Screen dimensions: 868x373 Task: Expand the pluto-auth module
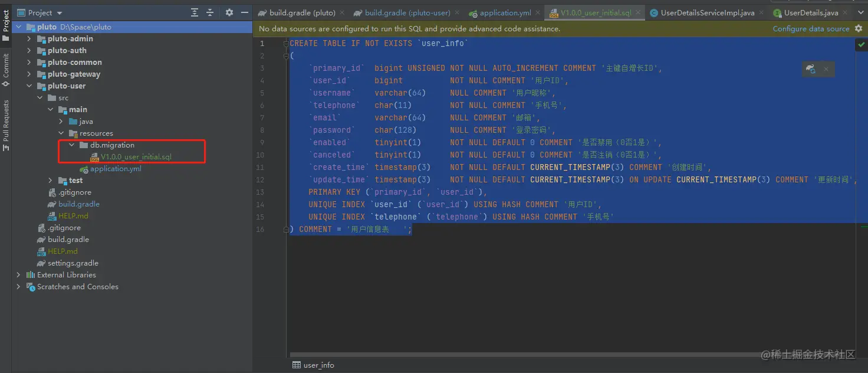point(29,50)
